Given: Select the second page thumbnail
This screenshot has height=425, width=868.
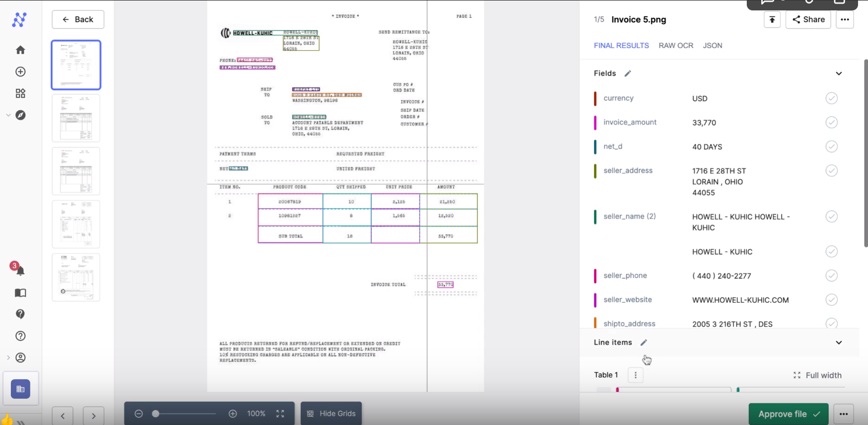Looking at the screenshot, I should coord(76,118).
